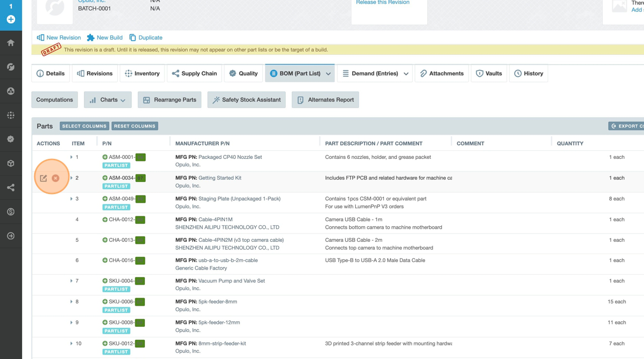Open the Demand (Entries) dropdown arrow
Image resolution: width=644 pixels, height=359 pixels.
click(x=406, y=74)
